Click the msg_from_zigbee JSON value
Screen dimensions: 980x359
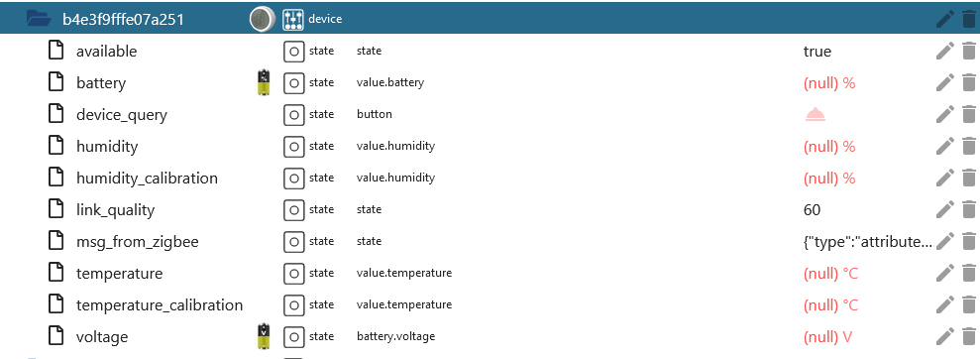(867, 241)
